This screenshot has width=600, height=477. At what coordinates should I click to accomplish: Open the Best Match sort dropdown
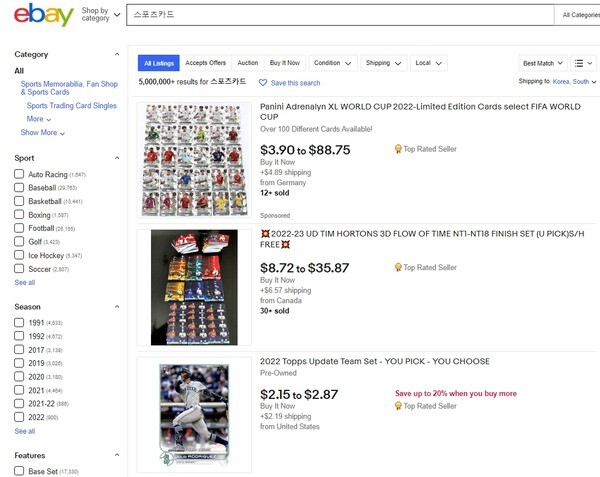tap(543, 63)
